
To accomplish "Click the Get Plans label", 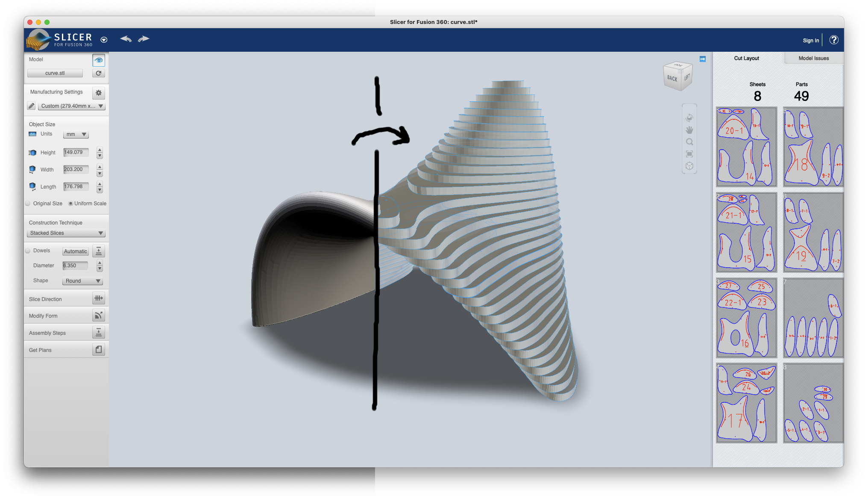I will pyautogui.click(x=40, y=350).
